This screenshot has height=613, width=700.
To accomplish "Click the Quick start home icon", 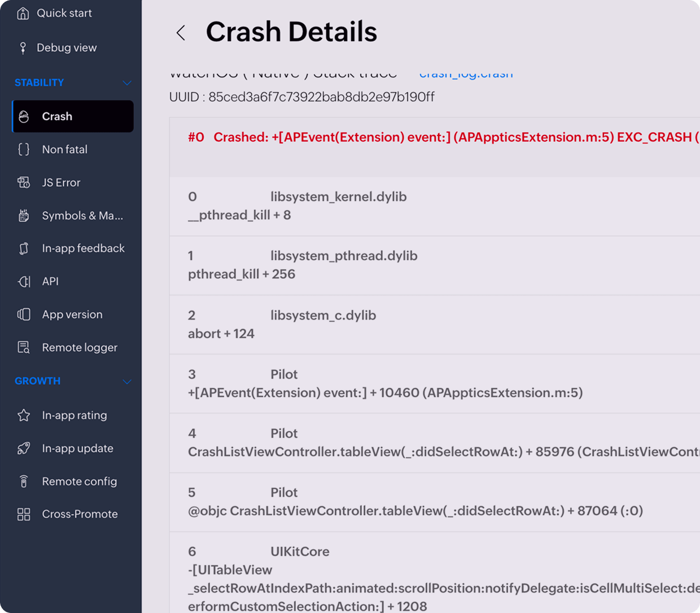I will click(x=23, y=13).
